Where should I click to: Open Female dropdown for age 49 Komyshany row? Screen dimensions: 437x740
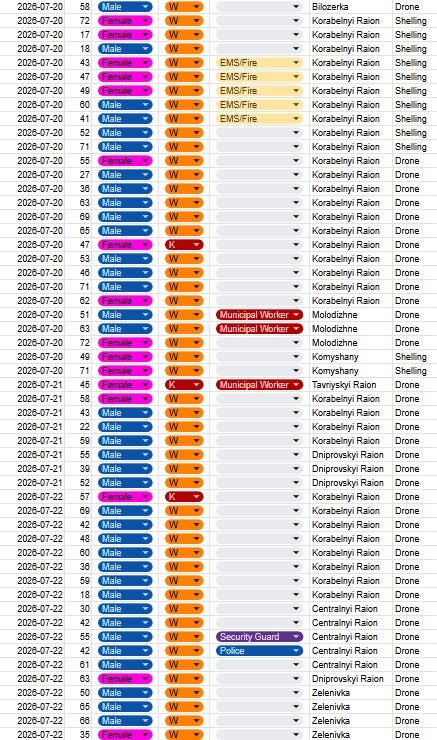[x=125, y=357]
